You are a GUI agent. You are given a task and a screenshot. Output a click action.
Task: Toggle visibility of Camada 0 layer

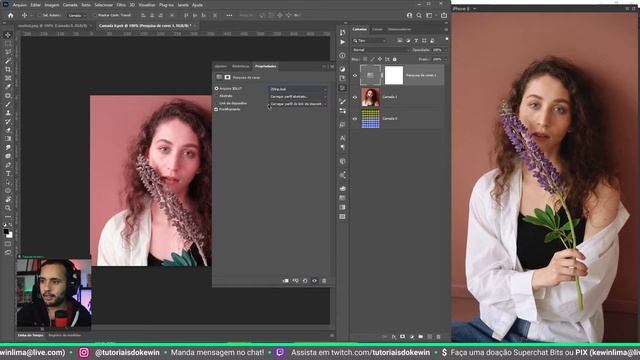(355, 119)
